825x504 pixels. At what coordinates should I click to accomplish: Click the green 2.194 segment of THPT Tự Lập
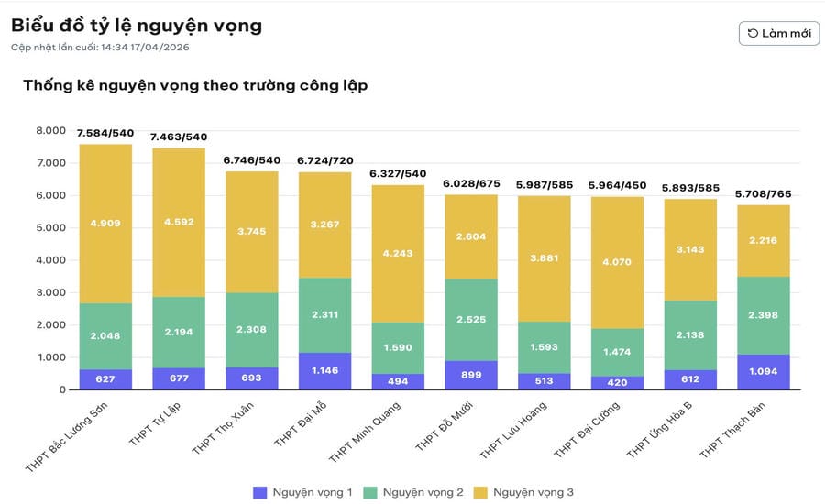tap(178, 332)
